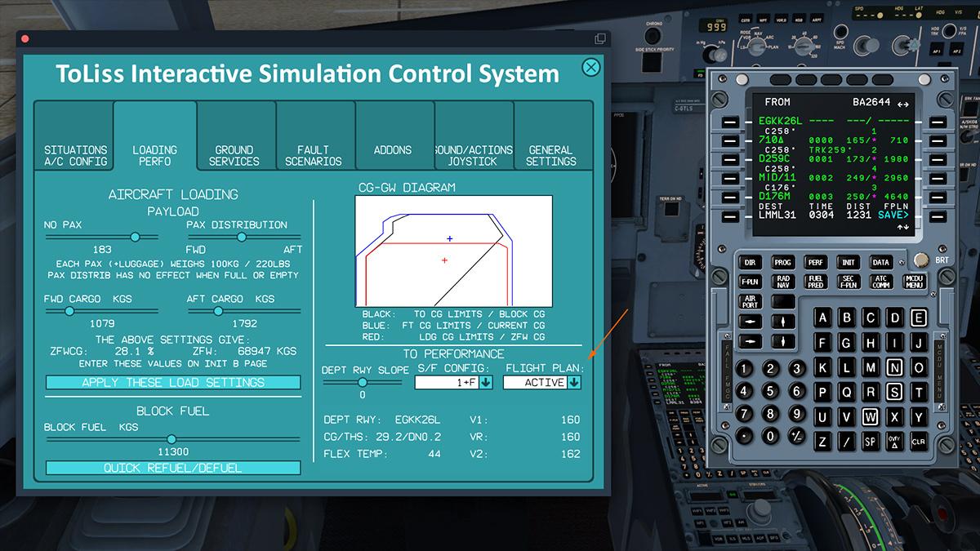Open the S/F CONFIG dropdown
Viewport: 980px width, 551px height.
[486, 382]
